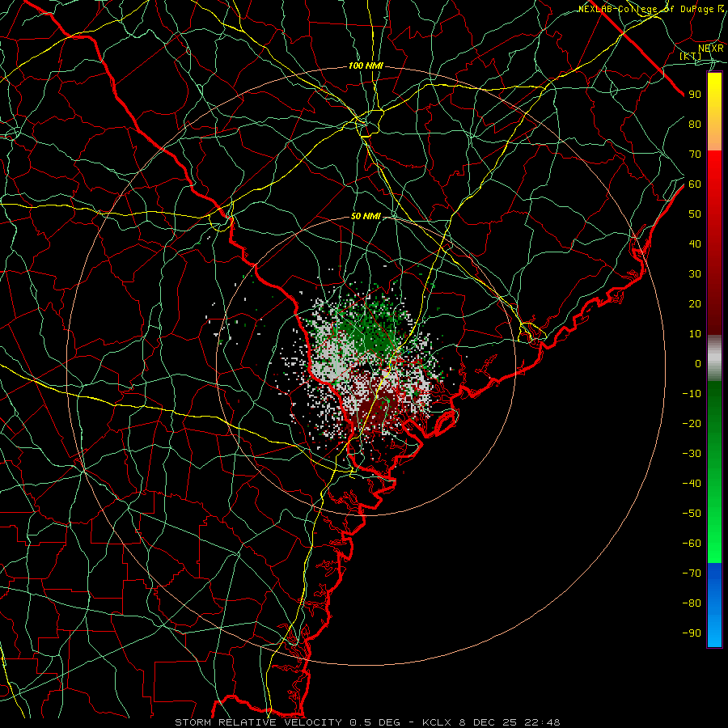Select the -20 value on the velocity scale
This screenshot has height=728, width=728.
coord(692,424)
